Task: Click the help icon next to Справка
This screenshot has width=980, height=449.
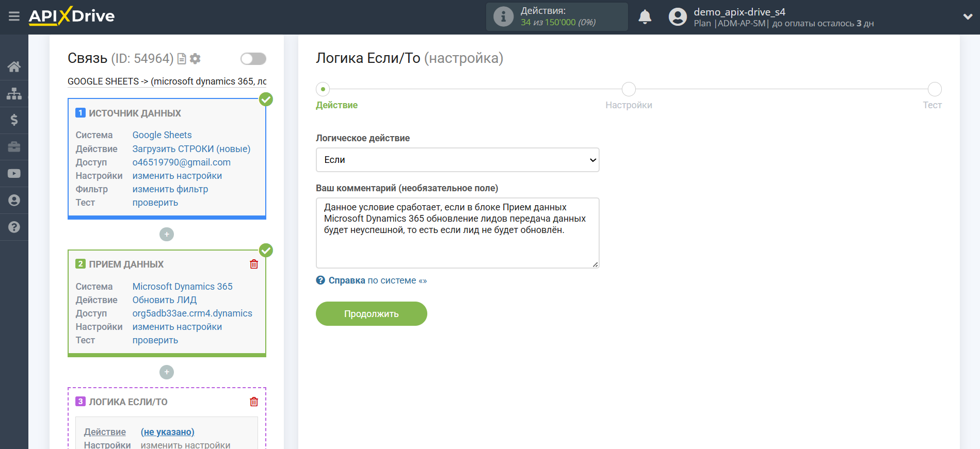Action: (320, 280)
